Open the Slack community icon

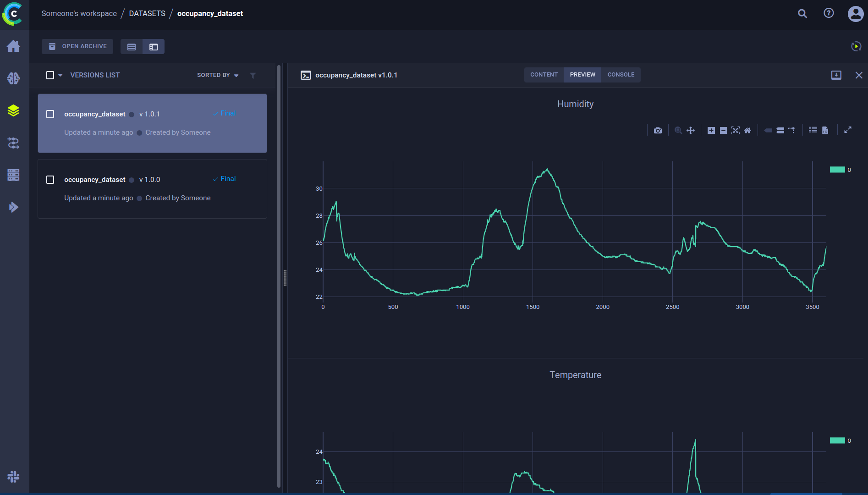(13, 477)
